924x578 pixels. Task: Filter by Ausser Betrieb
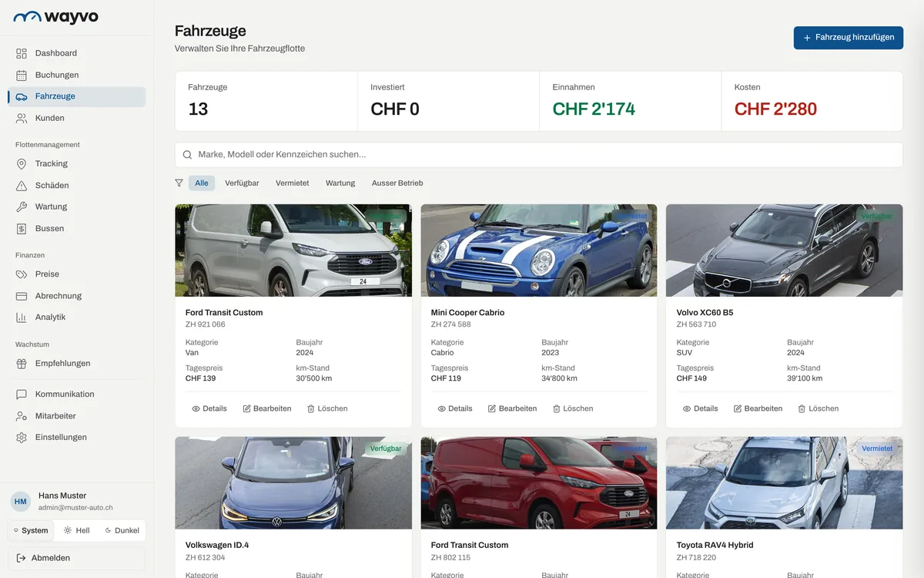point(397,183)
